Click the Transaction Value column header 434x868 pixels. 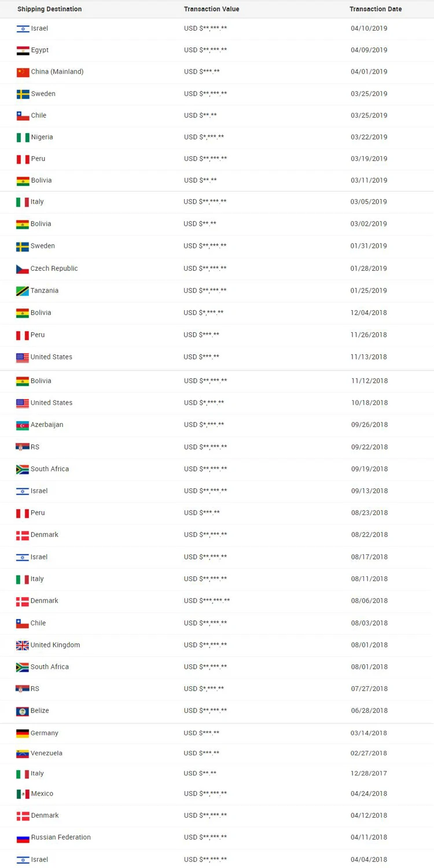211,9
